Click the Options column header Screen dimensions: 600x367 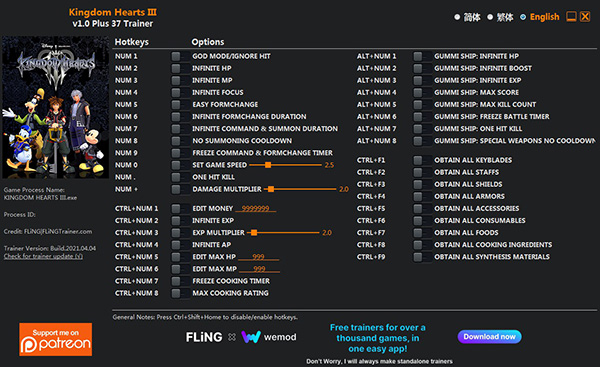coord(208,42)
